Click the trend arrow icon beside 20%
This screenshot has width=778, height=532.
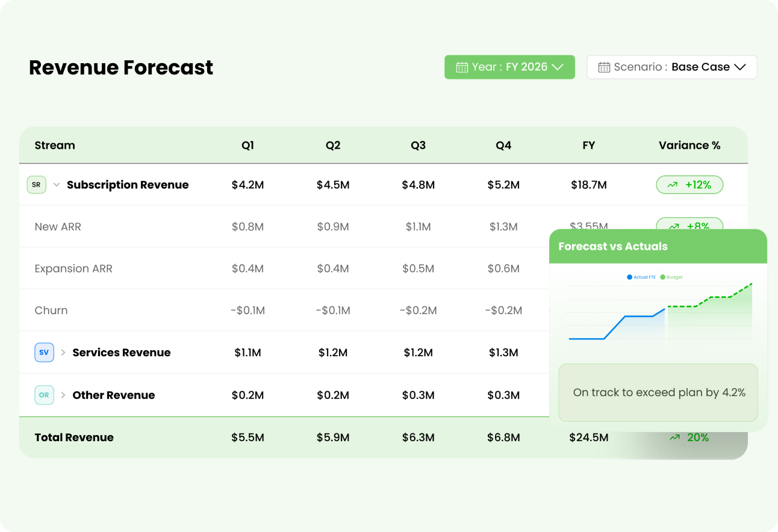pyautogui.click(x=675, y=438)
